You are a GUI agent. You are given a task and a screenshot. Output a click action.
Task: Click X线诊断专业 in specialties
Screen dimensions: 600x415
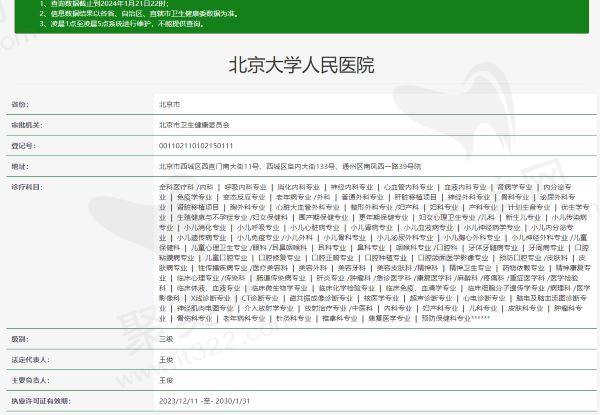click(x=210, y=298)
